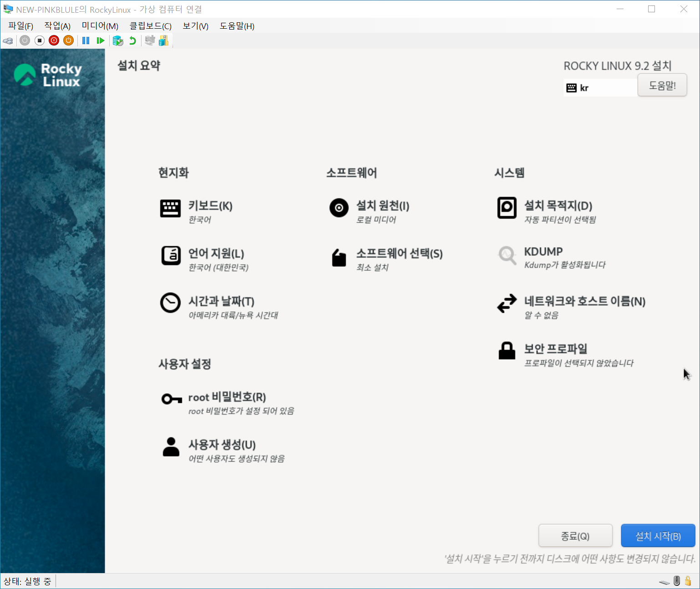Click the green Revert arrow icon

pyautogui.click(x=132, y=41)
